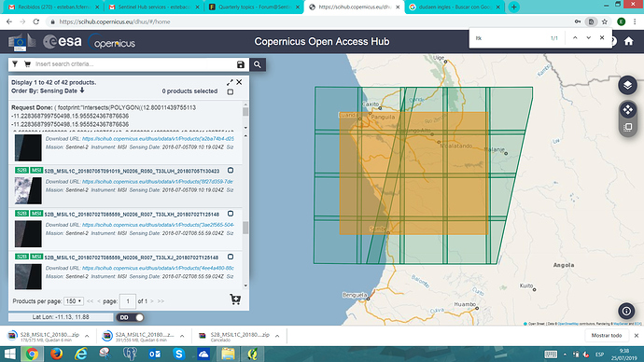Go to last results page arrow
The image size is (644, 362).
[x=161, y=301]
